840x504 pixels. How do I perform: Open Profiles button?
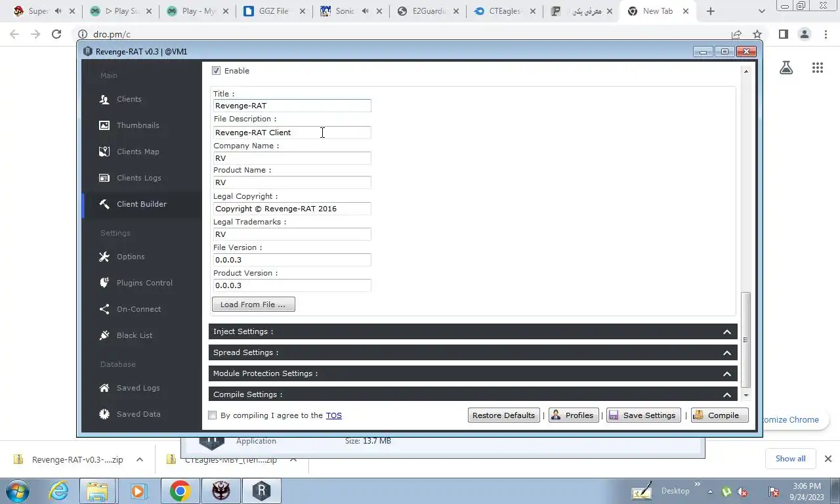(573, 415)
